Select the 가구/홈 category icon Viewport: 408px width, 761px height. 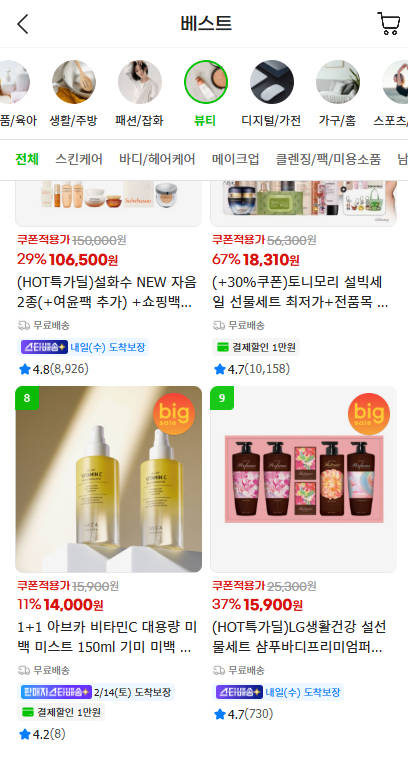338,82
